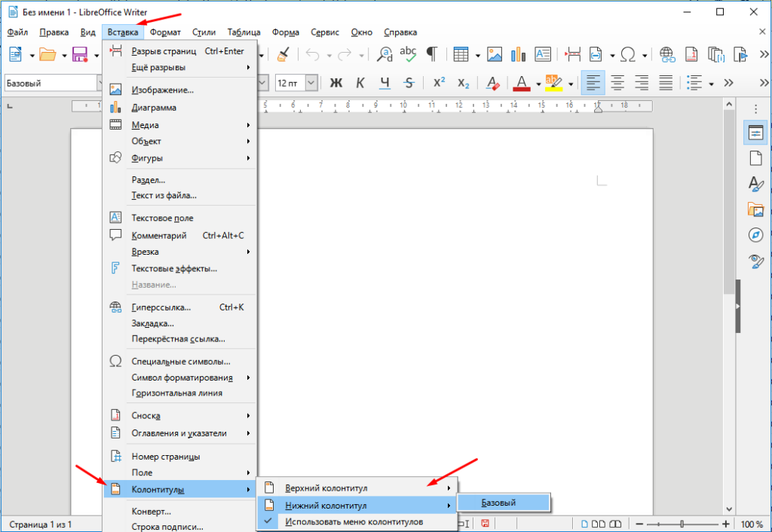Screen dimensions: 772x532
Task: Insert text box toolbar icon
Action: pyautogui.click(x=543, y=54)
